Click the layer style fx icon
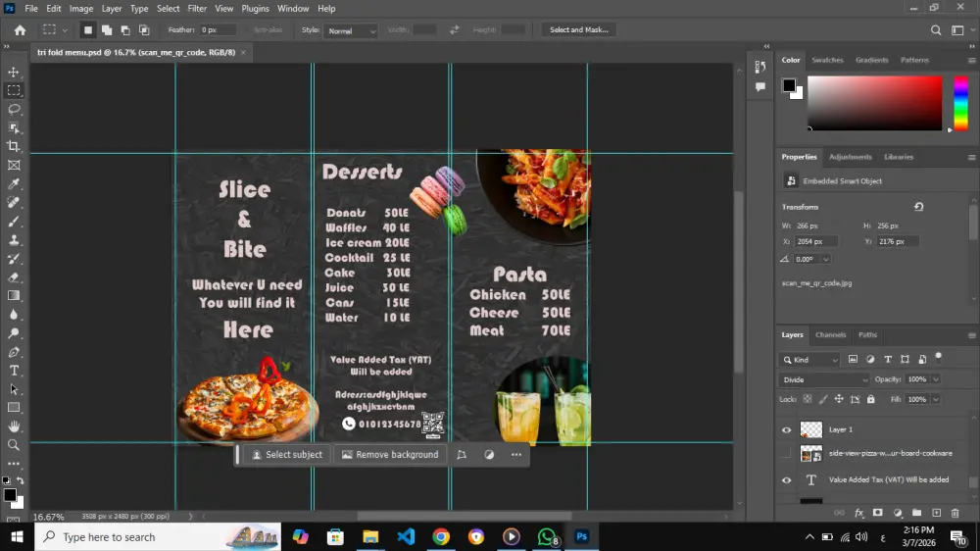The width and height of the screenshot is (980, 551). tap(859, 513)
